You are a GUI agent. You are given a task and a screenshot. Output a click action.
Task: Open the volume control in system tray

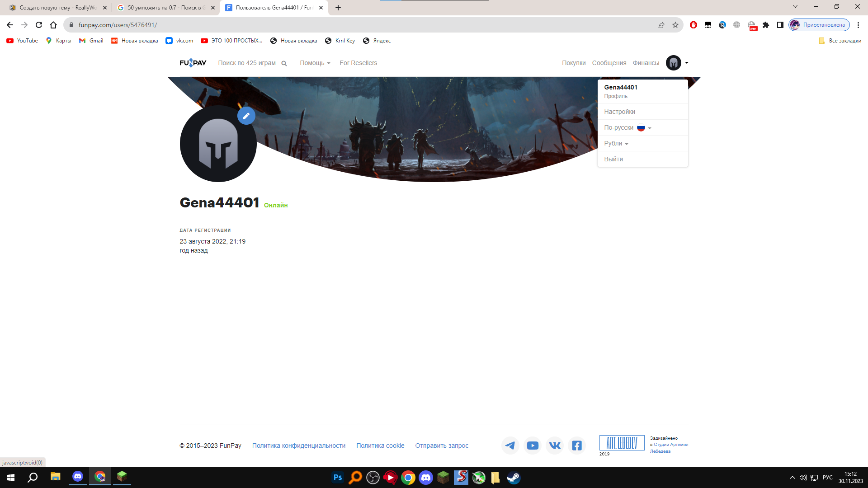(803, 477)
